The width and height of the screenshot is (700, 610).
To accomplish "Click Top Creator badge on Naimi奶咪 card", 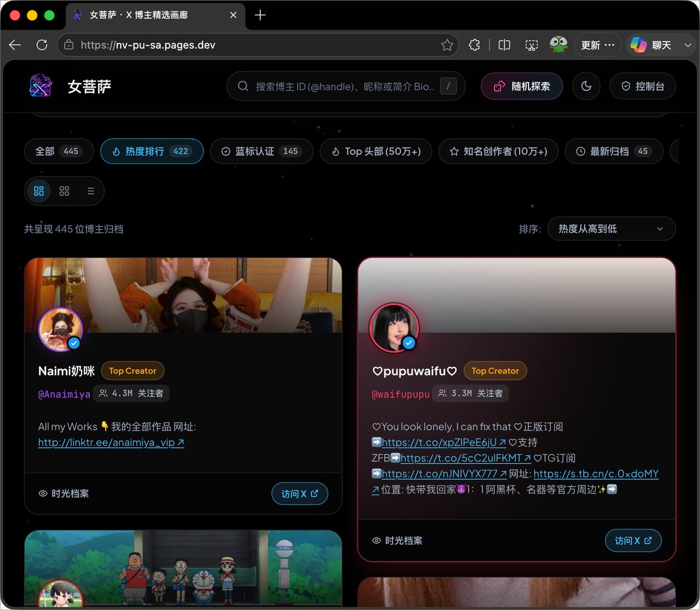I will 132,371.
